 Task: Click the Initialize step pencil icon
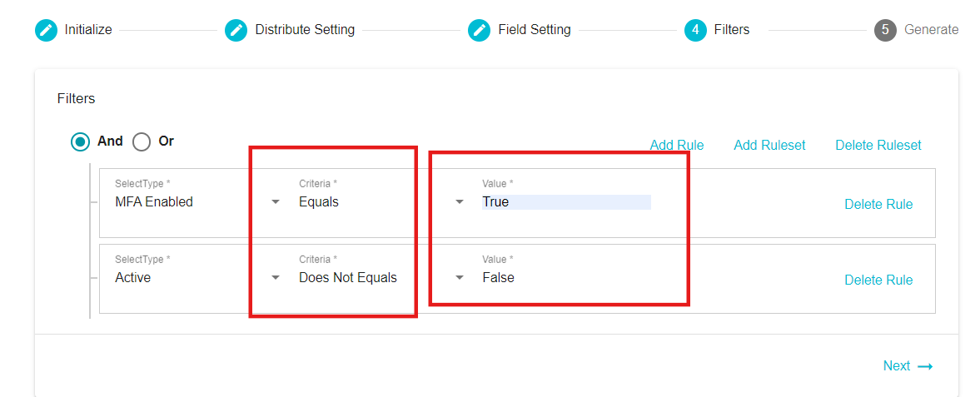[47, 30]
